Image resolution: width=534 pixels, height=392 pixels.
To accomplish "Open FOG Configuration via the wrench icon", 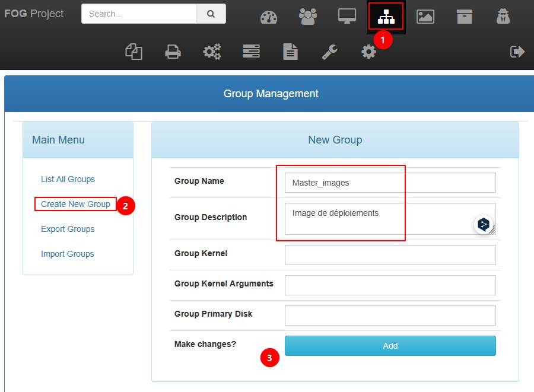I will coord(329,52).
